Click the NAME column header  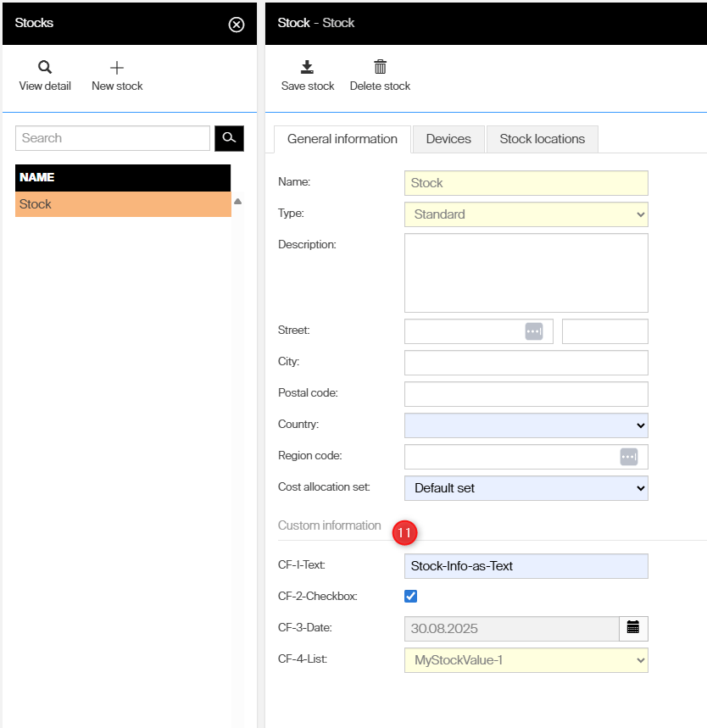coord(123,177)
